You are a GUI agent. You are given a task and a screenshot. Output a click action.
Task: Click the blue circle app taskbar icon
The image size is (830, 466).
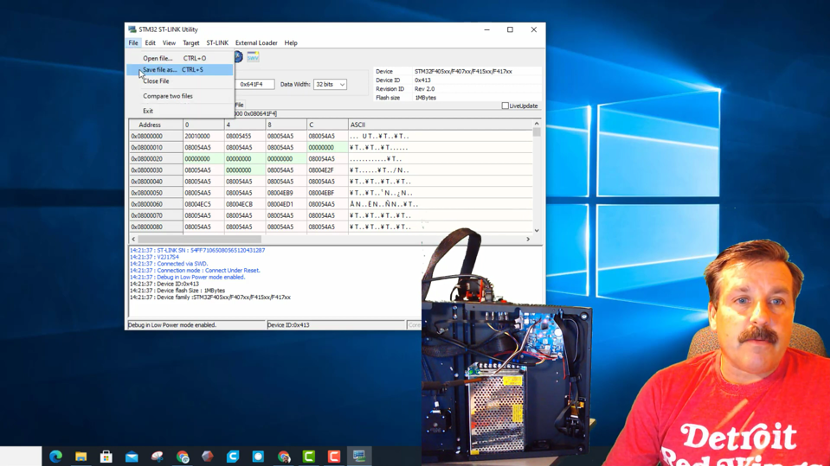click(x=258, y=456)
